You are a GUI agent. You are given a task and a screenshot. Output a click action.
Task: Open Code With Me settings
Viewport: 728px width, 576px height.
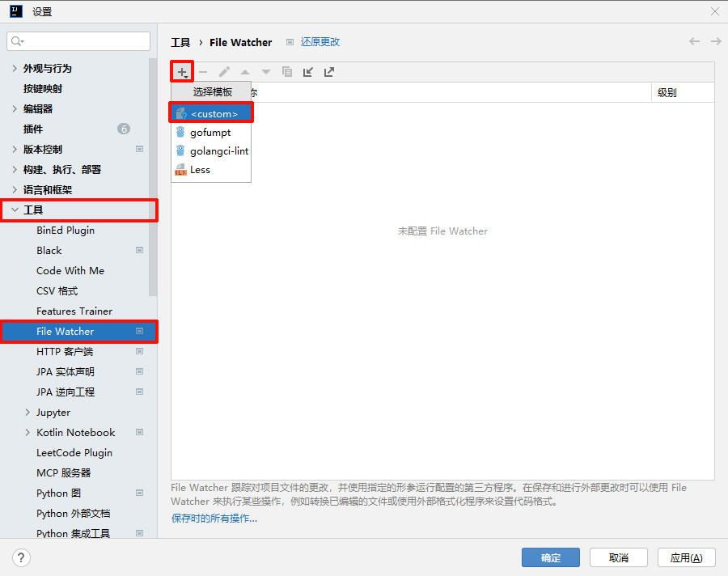70,271
